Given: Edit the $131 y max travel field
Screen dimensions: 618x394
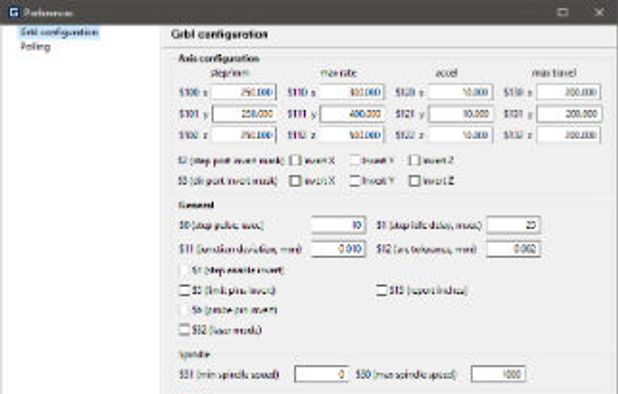Looking at the screenshot, I should [x=569, y=114].
